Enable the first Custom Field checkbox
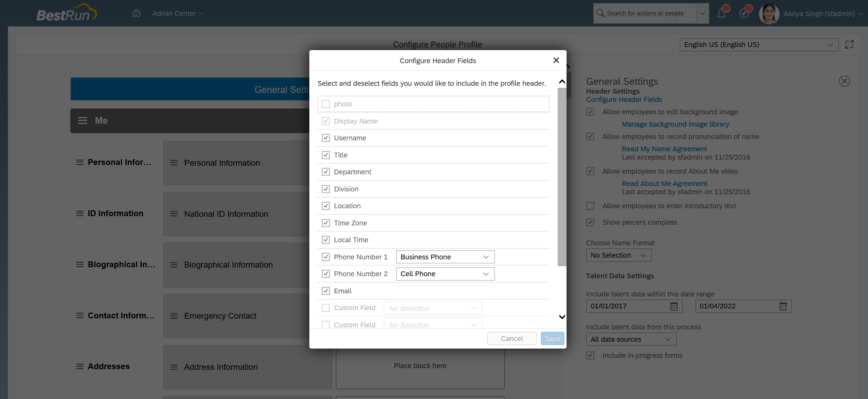 [x=326, y=308]
